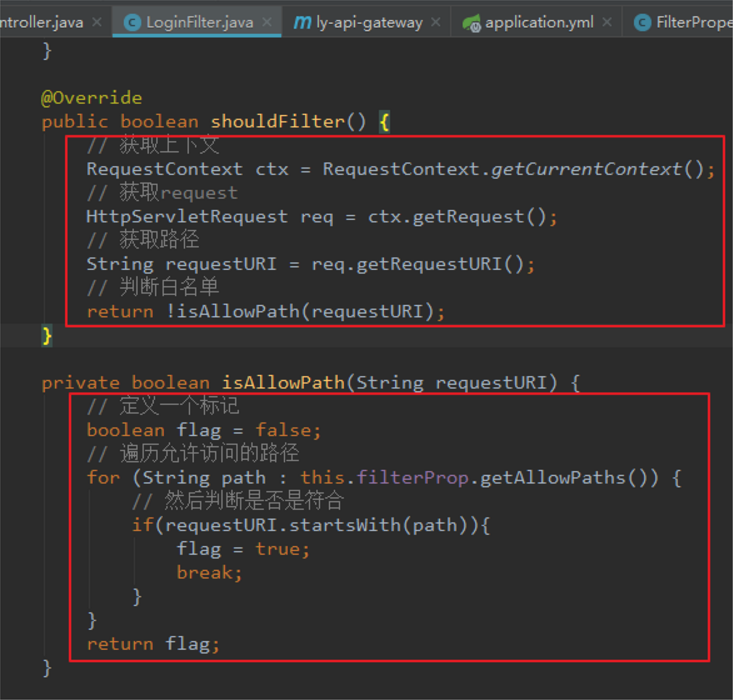
Task: Click isAllowPath in the private method declaration
Action: (282, 383)
